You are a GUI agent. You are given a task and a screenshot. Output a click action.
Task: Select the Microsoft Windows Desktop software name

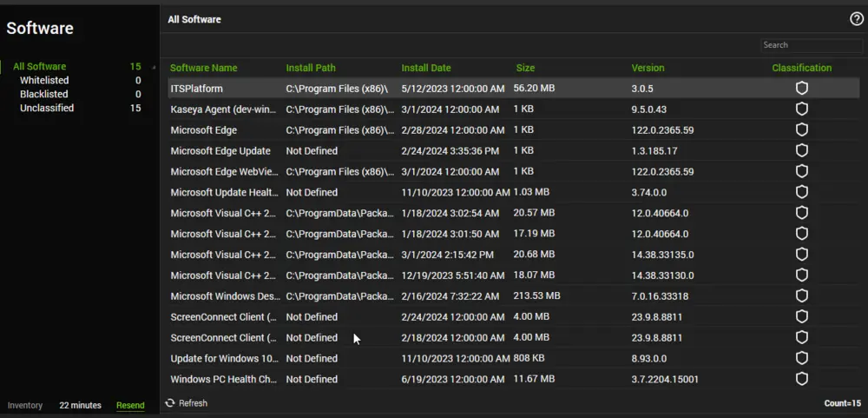(226, 296)
